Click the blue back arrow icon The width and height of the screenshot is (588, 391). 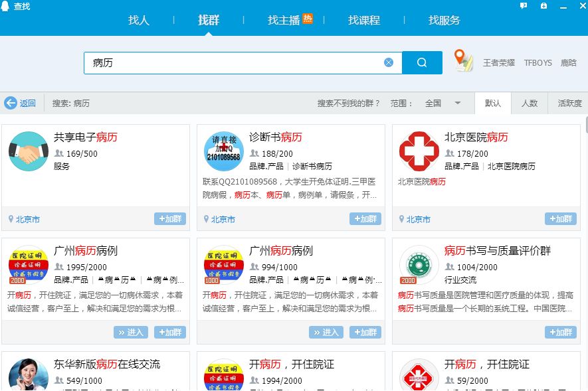tap(11, 103)
